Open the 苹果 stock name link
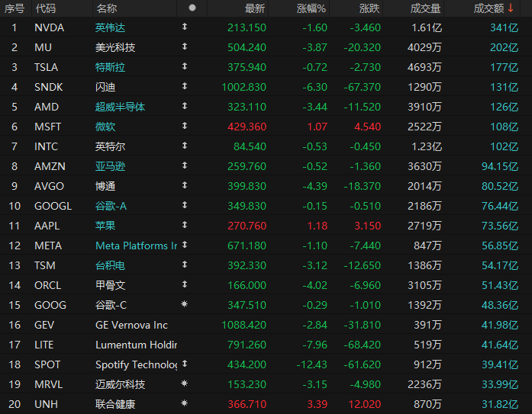Viewport: 532px width, 414px height. 105,226
